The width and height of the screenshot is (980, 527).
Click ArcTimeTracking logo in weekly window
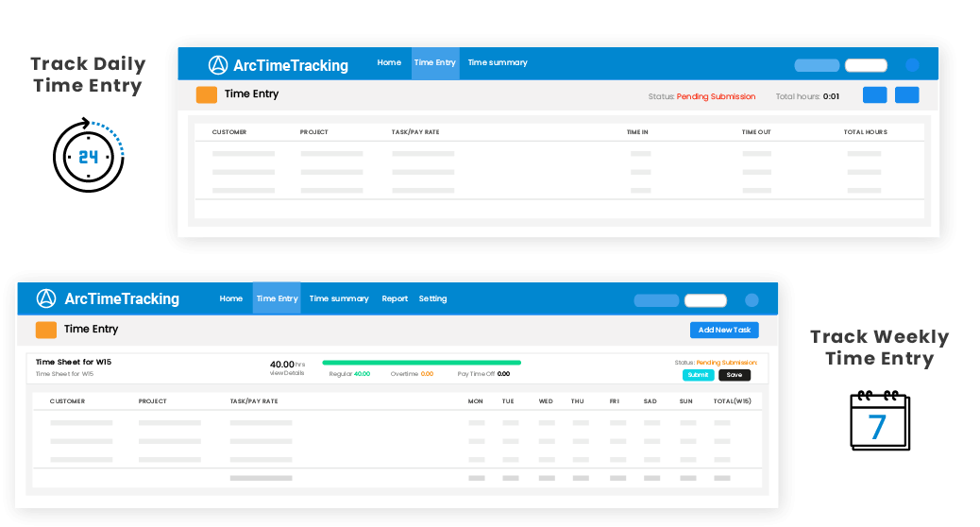coord(108,298)
